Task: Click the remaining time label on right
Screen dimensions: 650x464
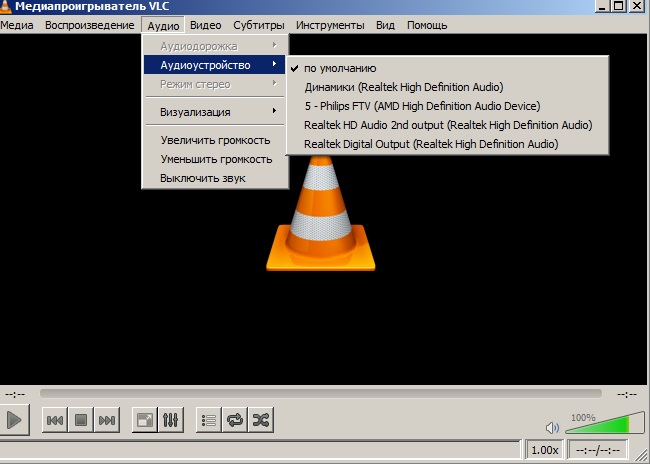Action: pyautogui.click(x=627, y=394)
